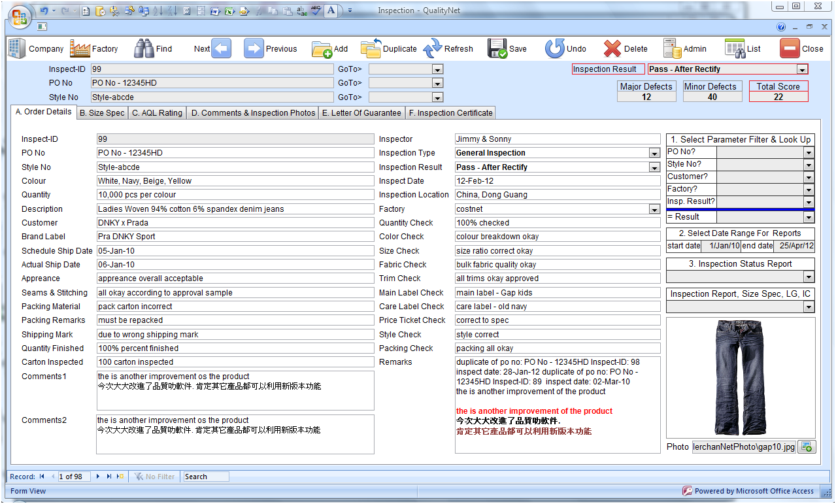Click the Company building icon
This screenshot has width=836, height=504.
point(16,48)
